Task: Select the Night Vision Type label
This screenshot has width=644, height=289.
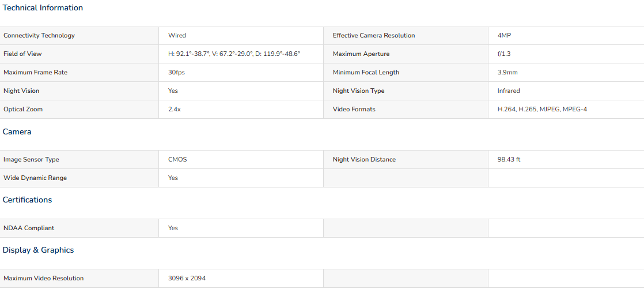Action: 358,91
